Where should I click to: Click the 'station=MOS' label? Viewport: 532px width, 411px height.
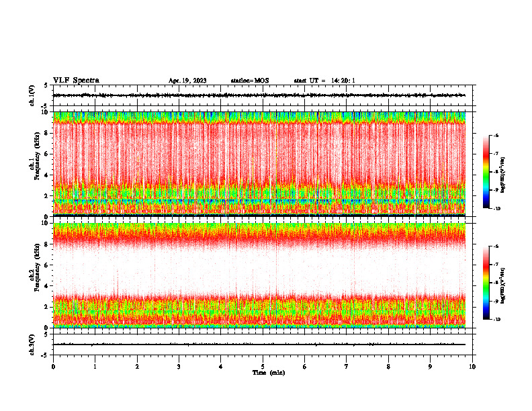coord(250,81)
